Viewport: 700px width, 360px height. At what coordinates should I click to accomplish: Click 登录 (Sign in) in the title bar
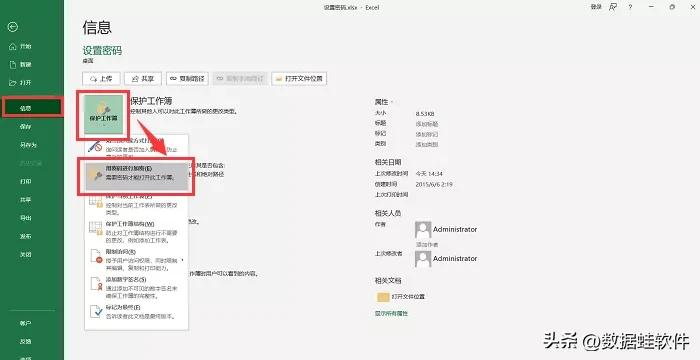click(x=596, y=7)
